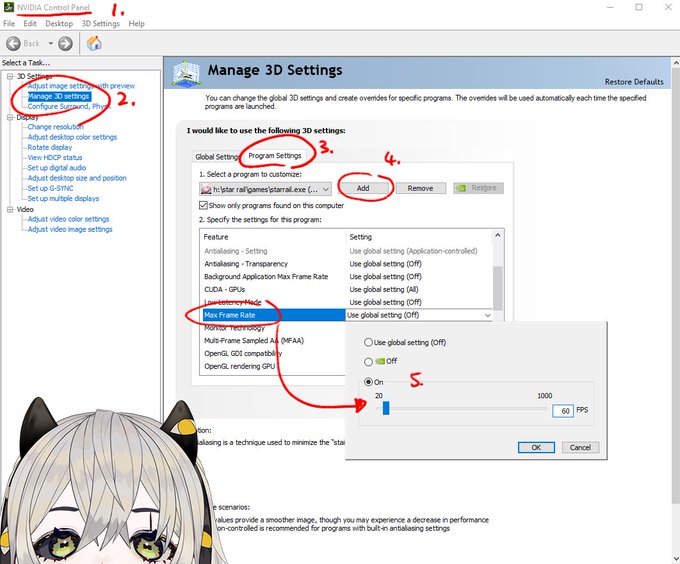Select the On radio button

coord(368,382)
